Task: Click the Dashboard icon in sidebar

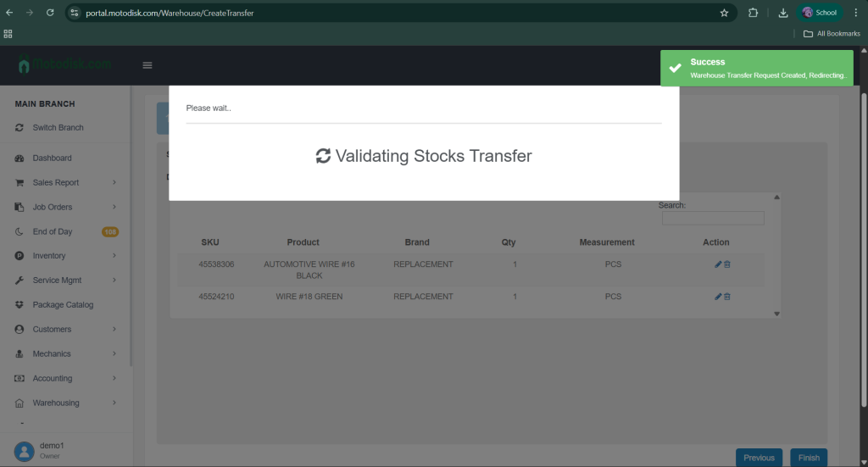Action: click(19, 158)
